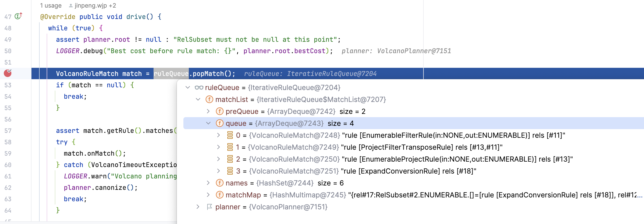The image size is (644, 224).
Task: Click line number 53 in the gutter
Action: click(x=8, y=85)
